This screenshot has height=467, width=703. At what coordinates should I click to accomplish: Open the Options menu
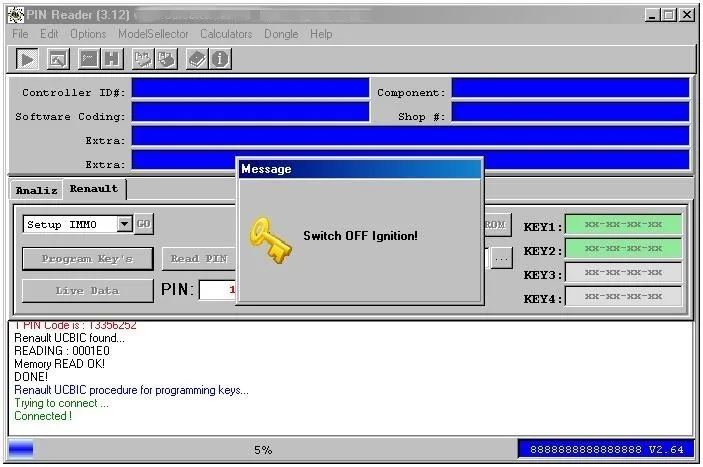coord(88,34)
